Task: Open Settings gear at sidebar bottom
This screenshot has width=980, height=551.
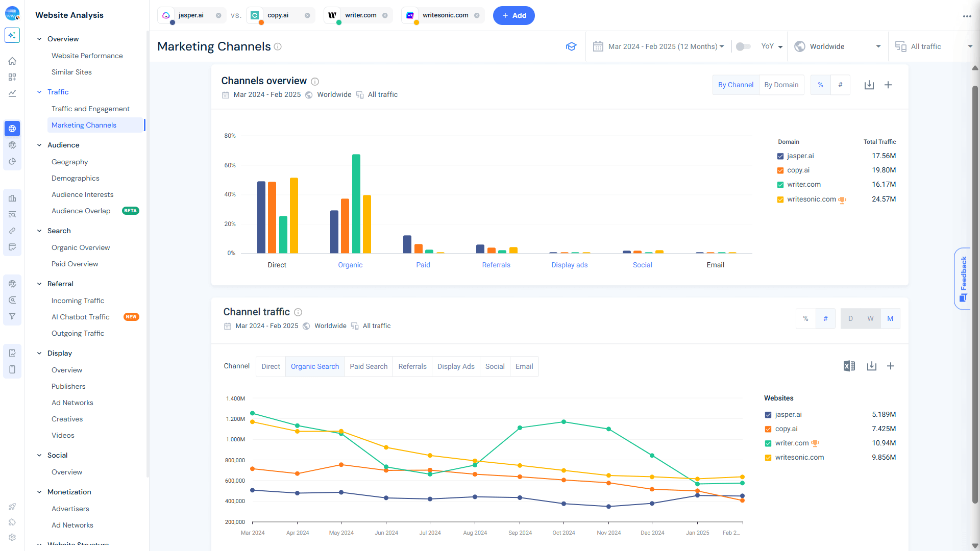Action: [x=12, y=537]
